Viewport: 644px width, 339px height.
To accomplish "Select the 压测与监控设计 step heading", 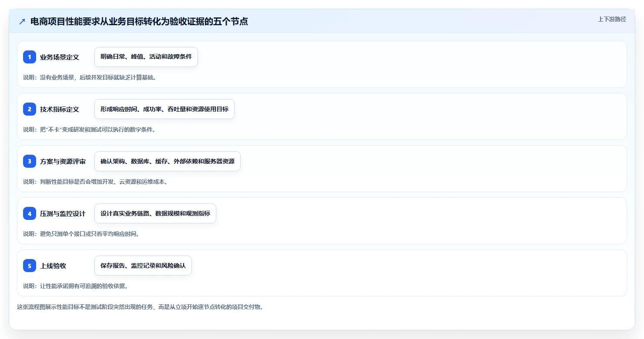I will coord(63,213).
